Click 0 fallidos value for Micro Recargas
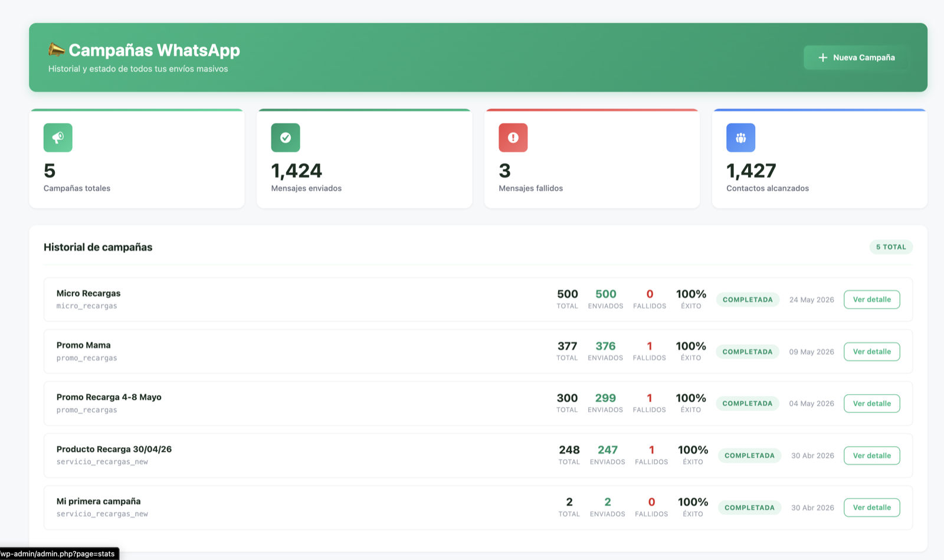The width and height of the screenshot is (944, 560). tap(650, 294)
